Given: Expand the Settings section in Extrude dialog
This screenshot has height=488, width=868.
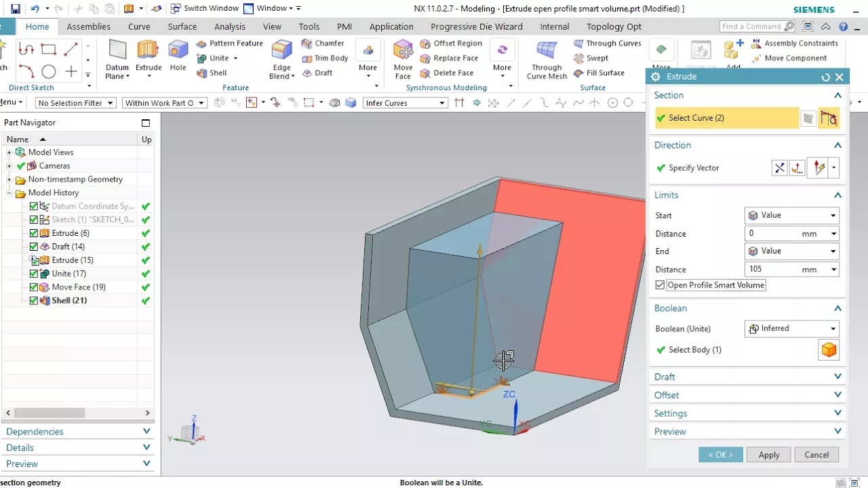Looking at the screenshot, I should [747, 413].
